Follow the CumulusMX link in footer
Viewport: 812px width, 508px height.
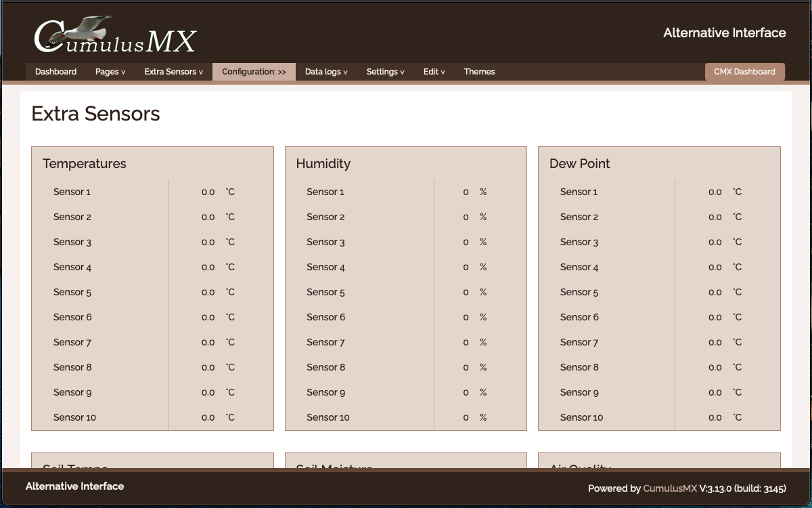point(669,488)
